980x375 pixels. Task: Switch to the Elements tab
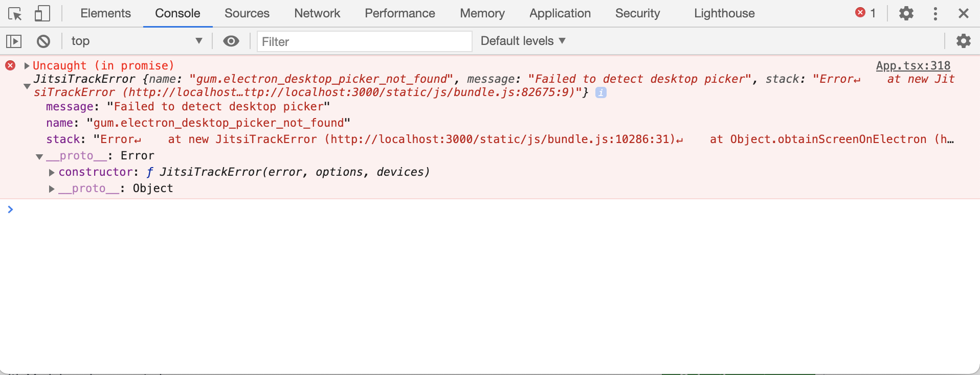point(105,14)
